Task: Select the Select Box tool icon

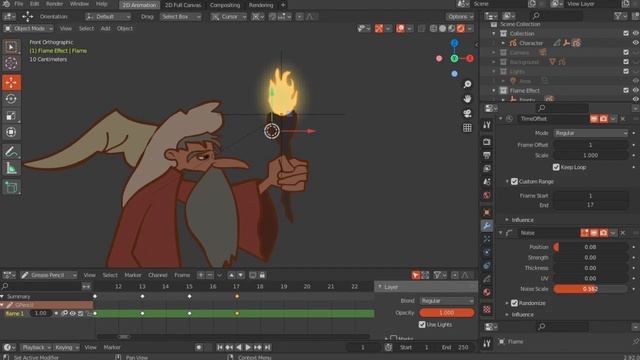Action: pyautogui.click(x=11, y=47)
